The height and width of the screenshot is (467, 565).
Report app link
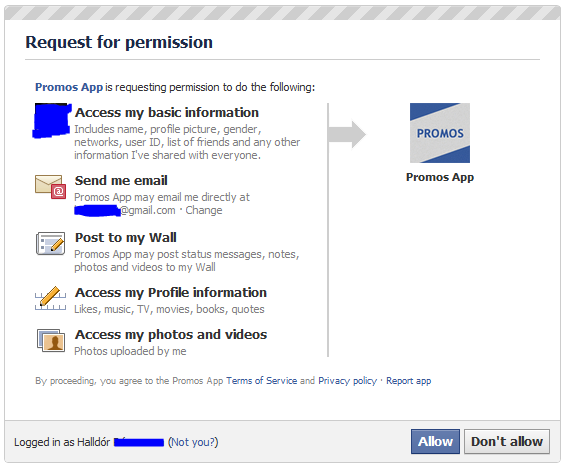(409, 381)
